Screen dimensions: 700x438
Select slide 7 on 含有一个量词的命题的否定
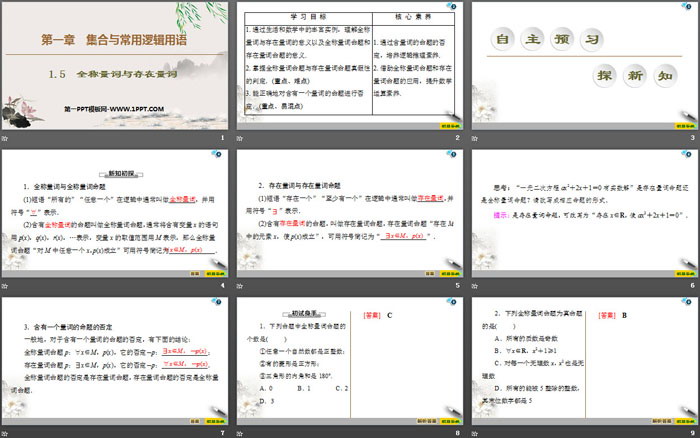pos(116,359)
